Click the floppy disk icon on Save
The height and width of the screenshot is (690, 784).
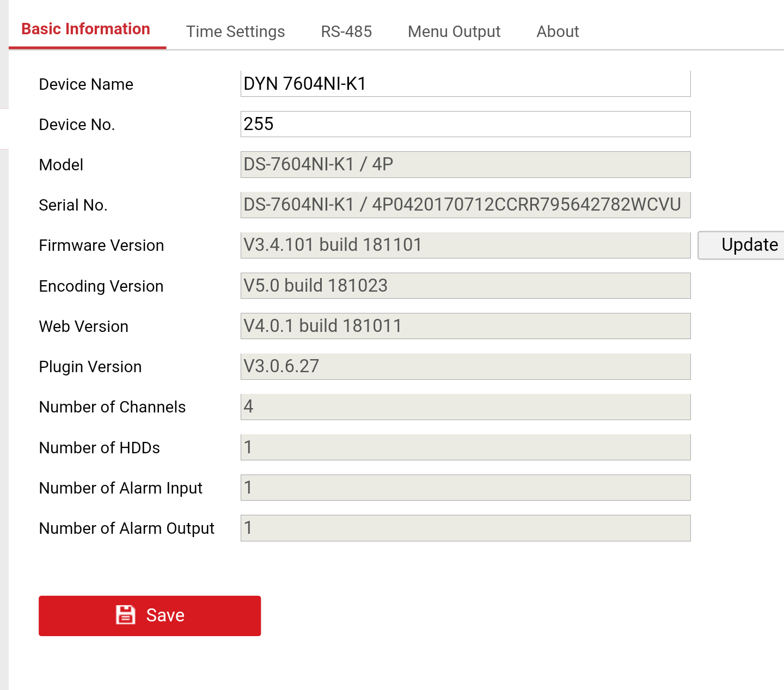click(125, 615)
